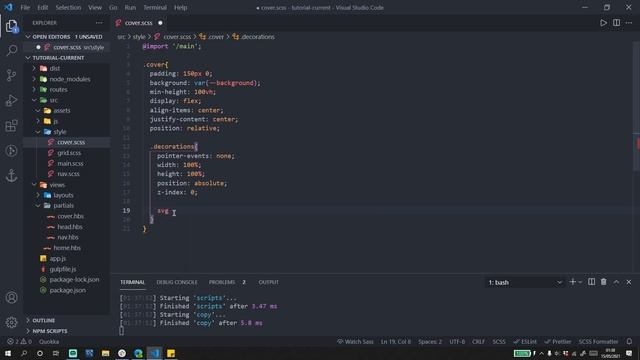Open notifications bell in status bar
This screenshot has width=640, height=360.
pos(629,342)
